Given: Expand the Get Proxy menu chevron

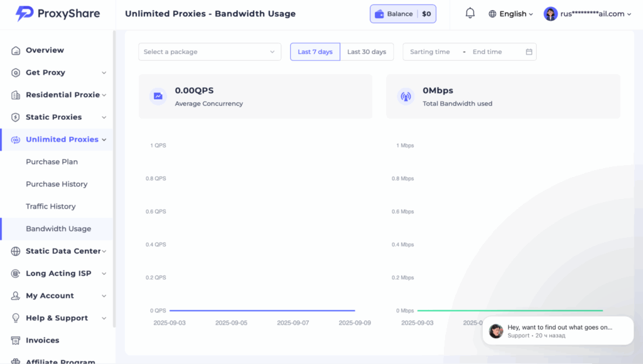Looking at the screenshot, I should tap(104, 73).
